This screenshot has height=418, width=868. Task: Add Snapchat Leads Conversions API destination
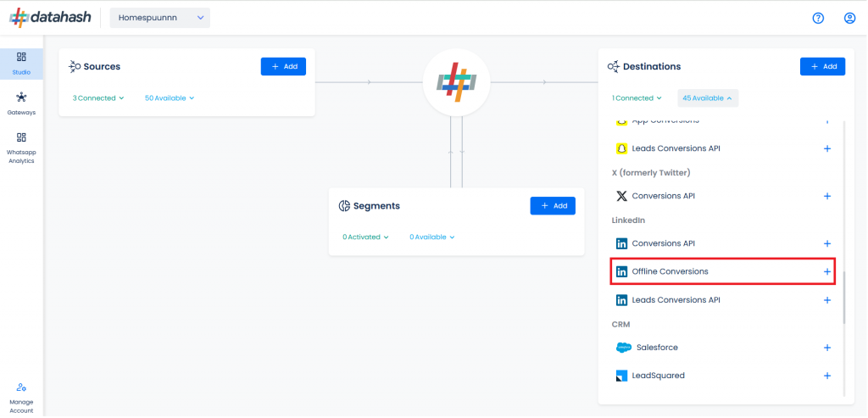(827, 148)
